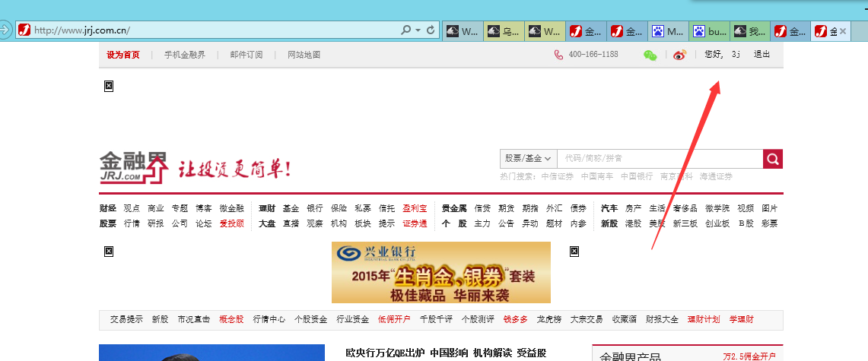Open the 外汇 navigation link

pos(554,208)
